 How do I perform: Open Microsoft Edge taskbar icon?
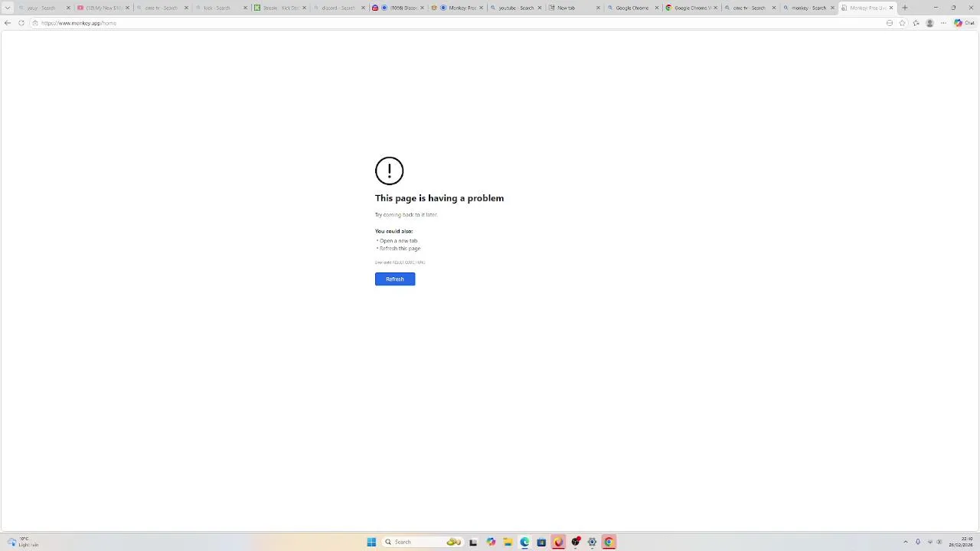coord(524,542)
